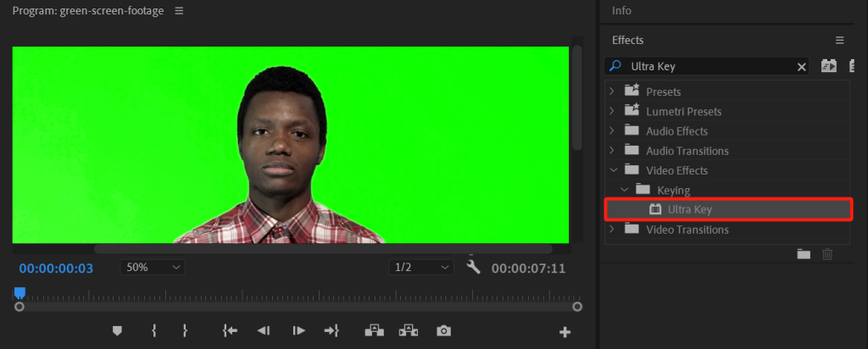Export frame with the camera icon
The width and height of the screenshot is (868, 349).
point(442,331)
